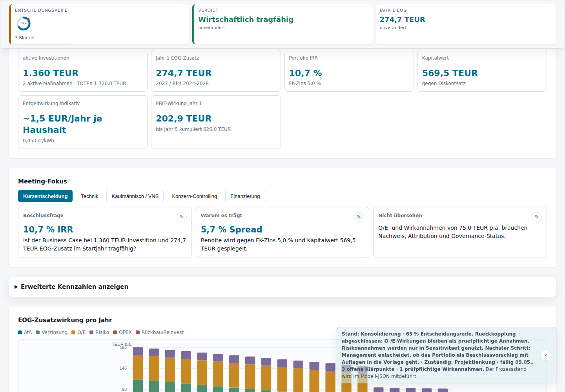The width and height of the screenshot is (565, 392).
Task: Select Konzern-Controlling focus tab
Action: click(194, 196)
